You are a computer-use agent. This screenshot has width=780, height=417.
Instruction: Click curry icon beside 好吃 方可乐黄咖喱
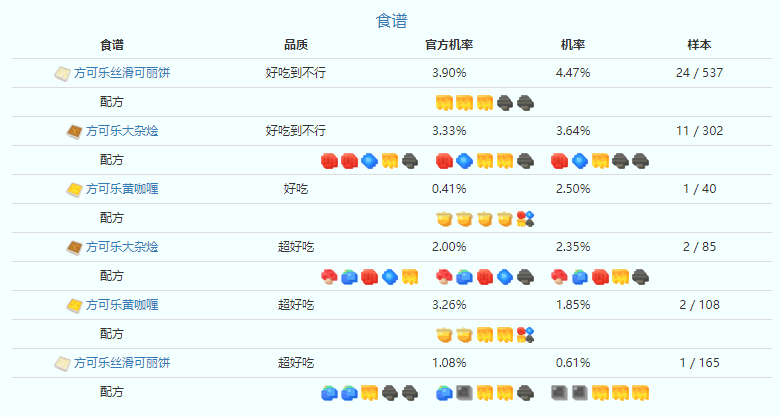pos(73,189)
